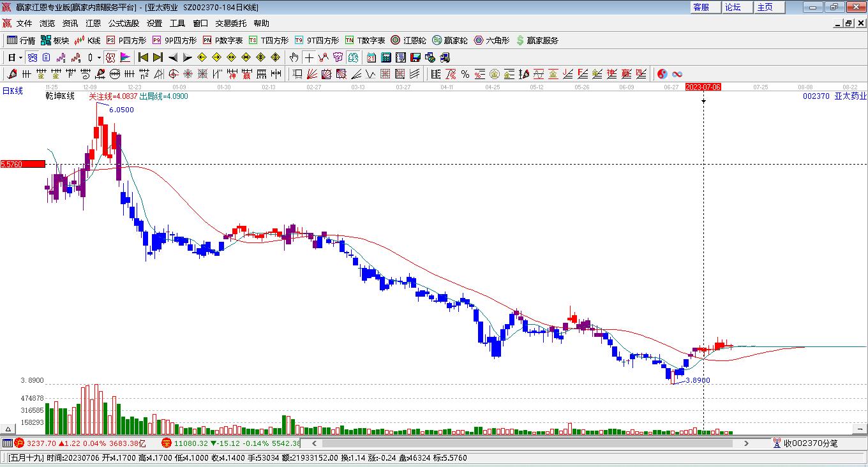Click the yin-yang symbol icon
Viewport: 868px width, 467px height.
[662, 74]
